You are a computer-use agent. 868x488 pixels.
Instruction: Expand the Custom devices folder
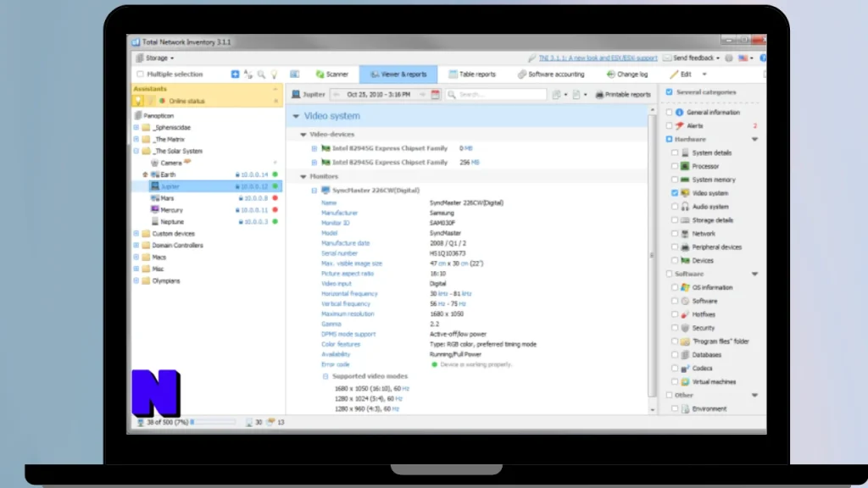[x=136, y=234]
